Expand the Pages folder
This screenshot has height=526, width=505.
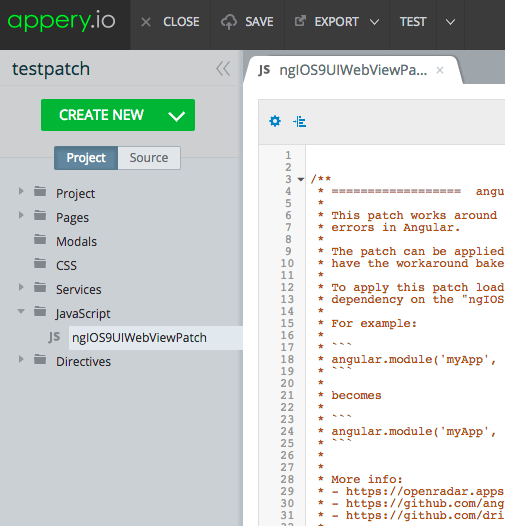(21, 215)
